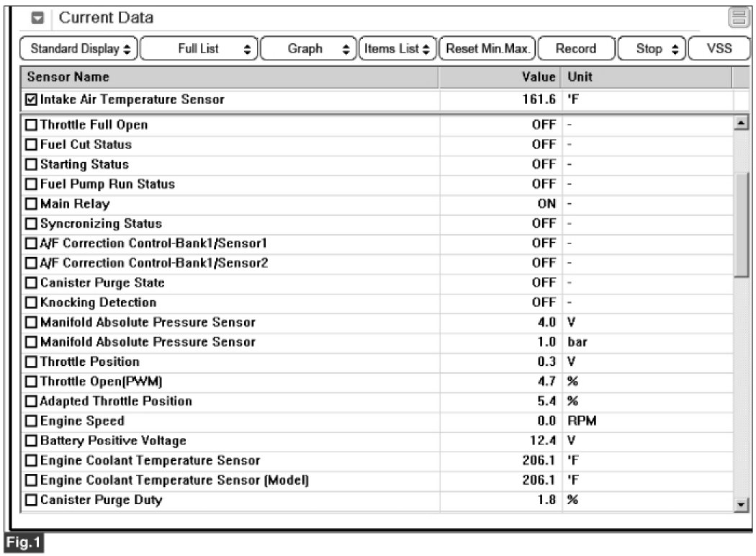Sort by the Sensor Name column header
This screenshot has width=756, height=556.
(x=230, y=77)
